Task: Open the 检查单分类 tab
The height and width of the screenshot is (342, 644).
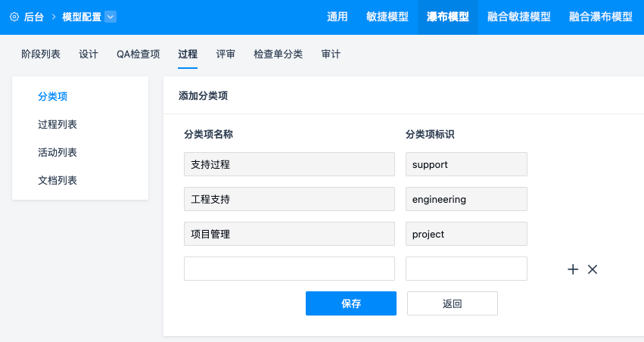Action: [278, 54]
